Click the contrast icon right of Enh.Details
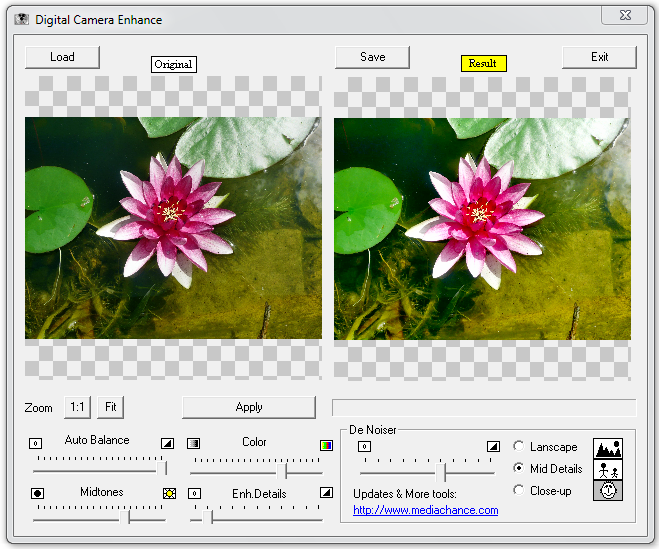The width and height of the screenshot is (659, 549). 327,492
